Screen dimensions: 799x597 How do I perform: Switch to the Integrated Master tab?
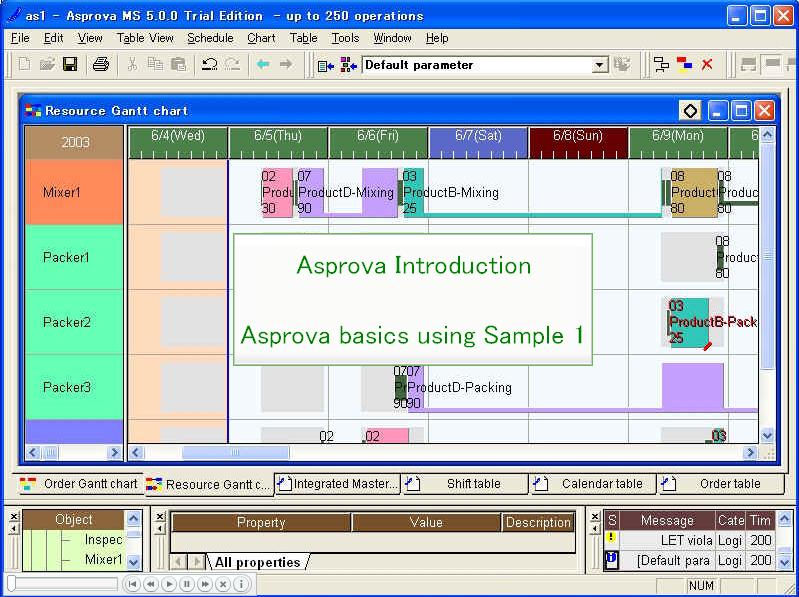(338, 484)
